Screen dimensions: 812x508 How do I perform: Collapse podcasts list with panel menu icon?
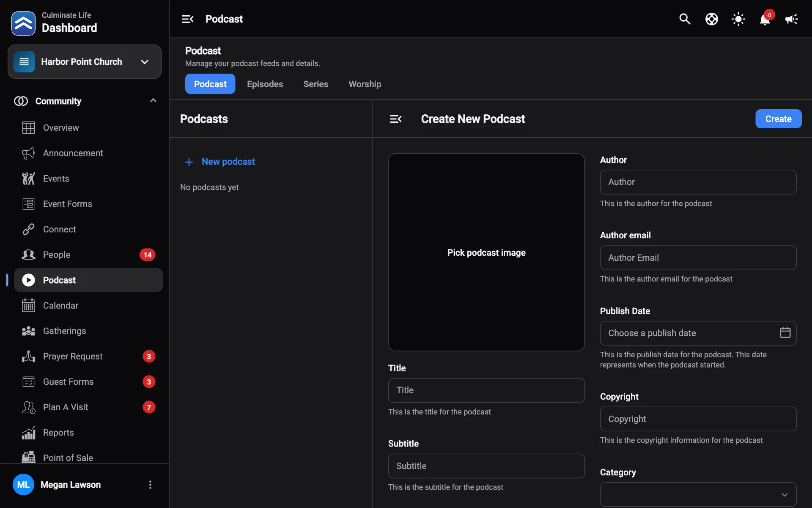pyautogui.click(x=395, y=119)
